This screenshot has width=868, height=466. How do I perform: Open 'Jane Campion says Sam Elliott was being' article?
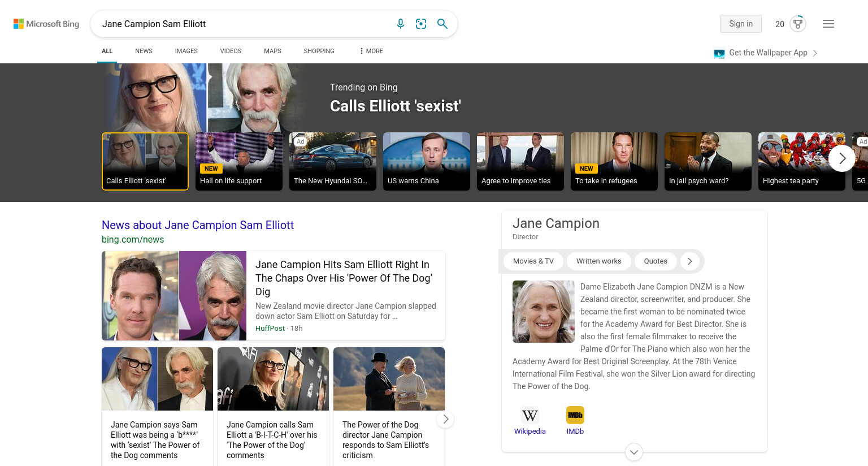click(x=155, y=439)
